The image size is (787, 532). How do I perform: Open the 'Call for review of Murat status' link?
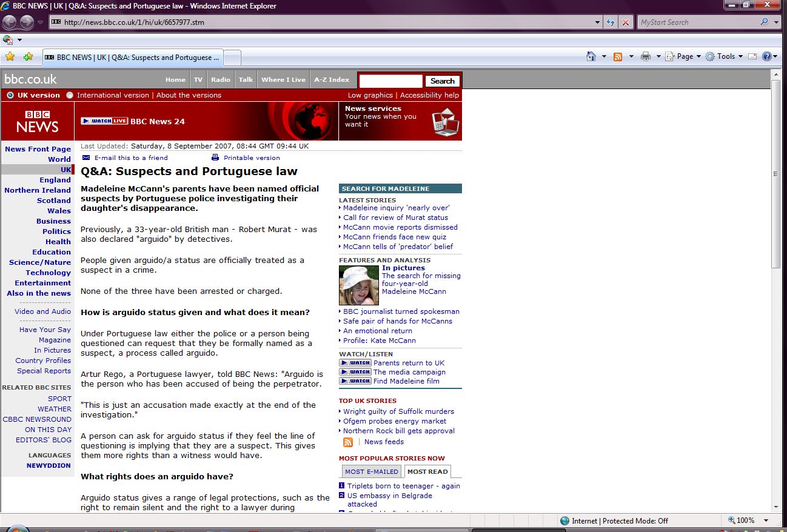(395, 218)
